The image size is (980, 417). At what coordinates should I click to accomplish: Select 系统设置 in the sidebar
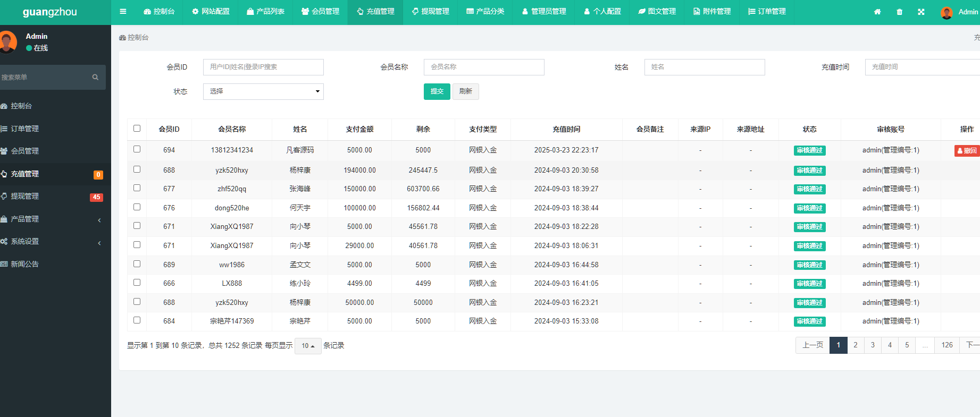tap(25, 241)
